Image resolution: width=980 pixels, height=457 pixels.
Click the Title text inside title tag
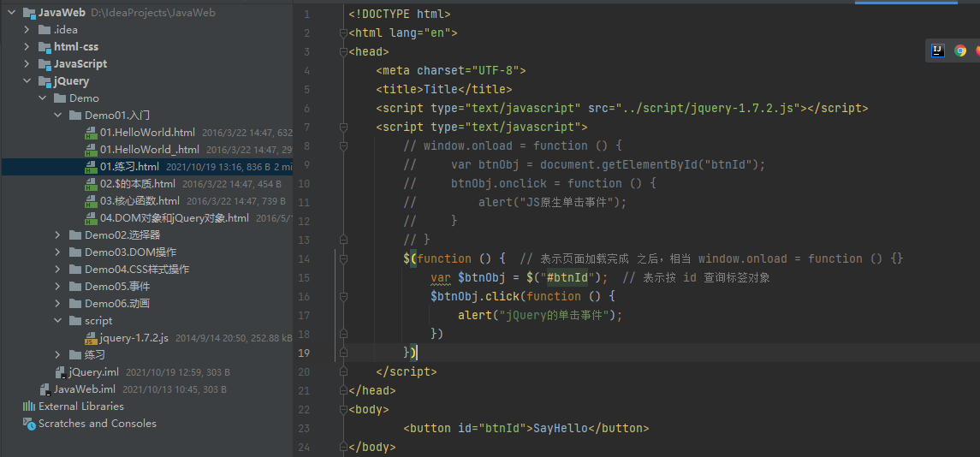(441, 89)
